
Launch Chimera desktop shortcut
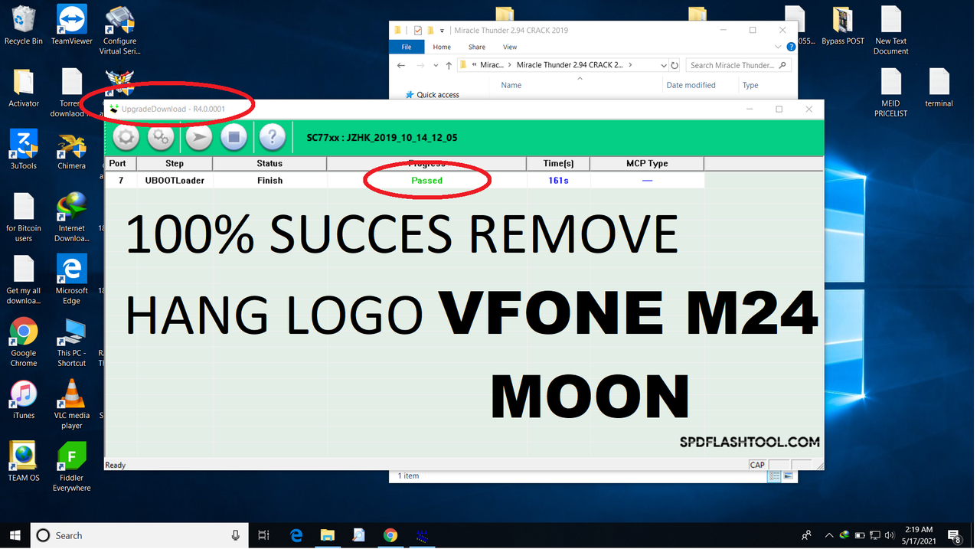[72, 151]
